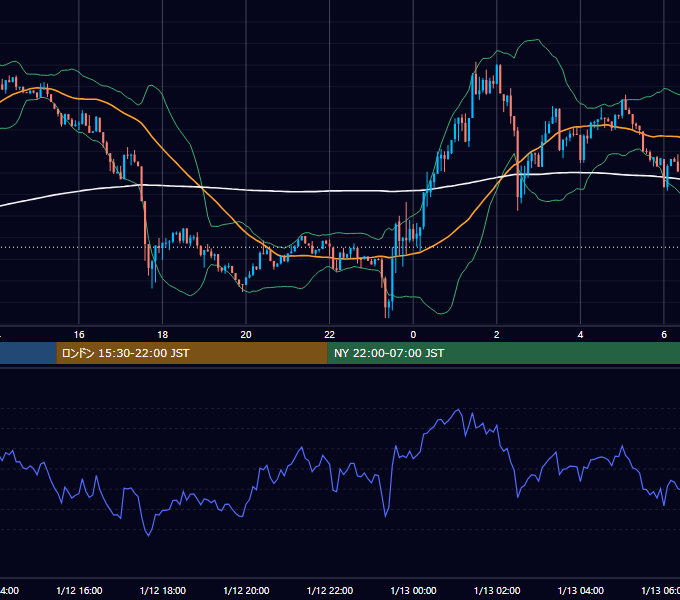Click the 20 hour label on price chart axis
Image resolution: width=680 pixels, height=600 pixels.
click(x=246, y=335)
